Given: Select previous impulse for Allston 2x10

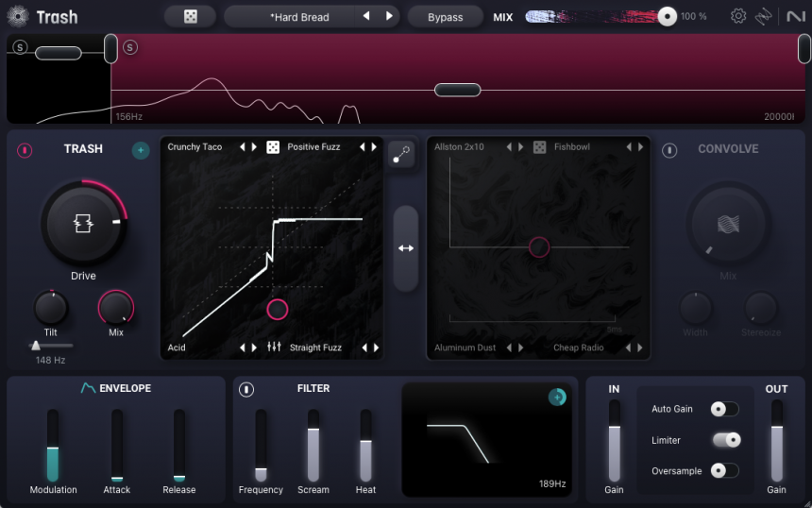Looking at the screenshot, I should click(x=509, y=147).
